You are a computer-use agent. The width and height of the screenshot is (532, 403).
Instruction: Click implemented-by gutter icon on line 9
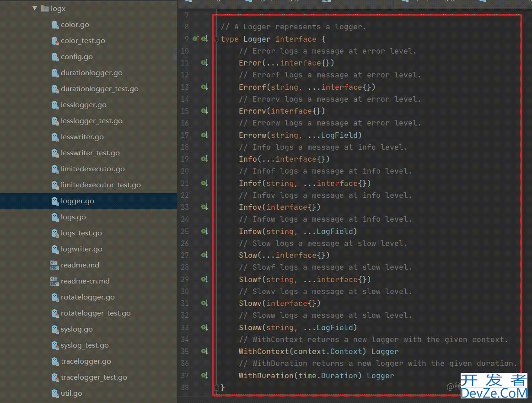(204, 39)
